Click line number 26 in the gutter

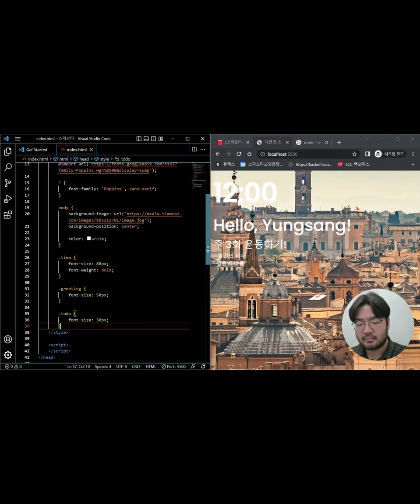27,258
